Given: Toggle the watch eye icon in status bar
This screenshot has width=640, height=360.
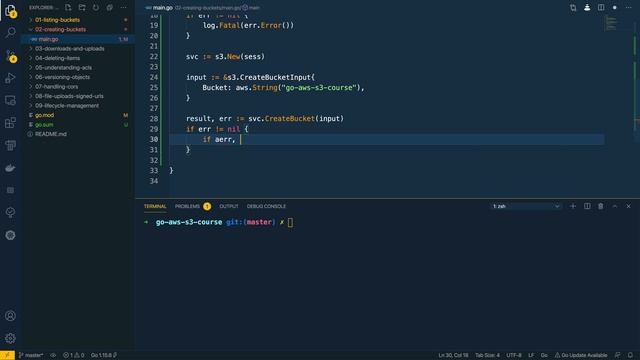Looking at the screenshot, I should pos(53,355).
